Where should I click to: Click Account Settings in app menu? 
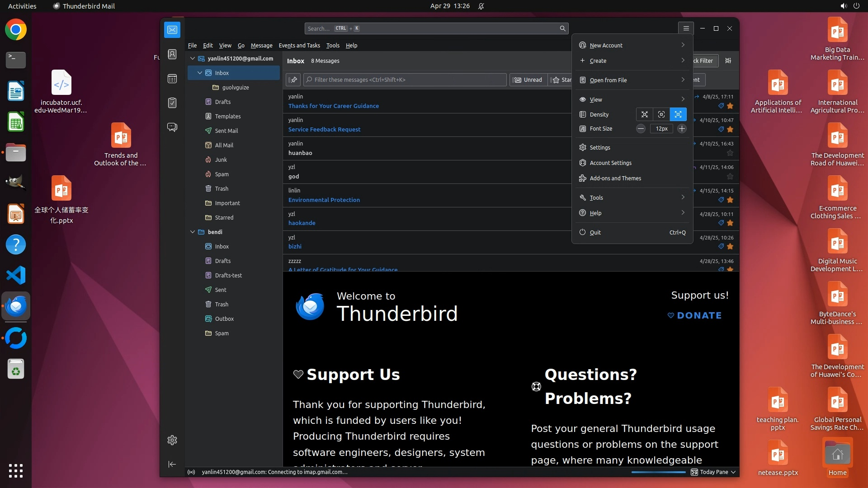(610, 163)
